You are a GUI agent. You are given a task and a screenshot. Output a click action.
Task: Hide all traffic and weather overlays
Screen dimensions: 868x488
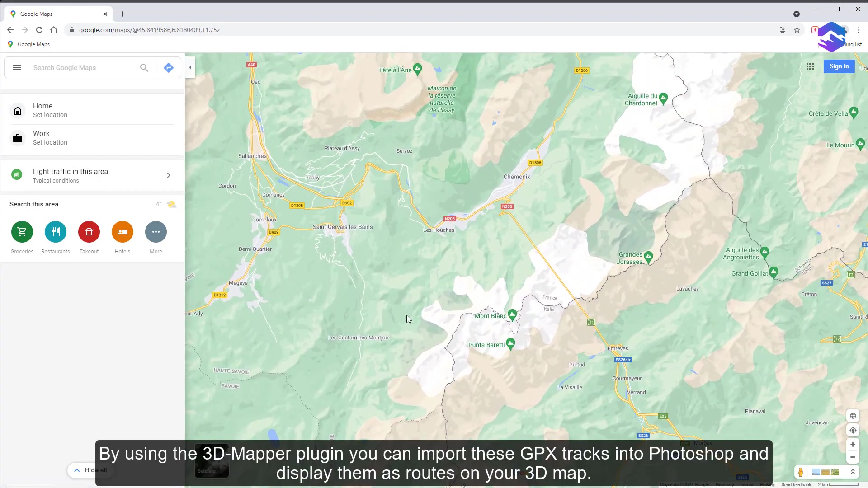click(90, 470)
